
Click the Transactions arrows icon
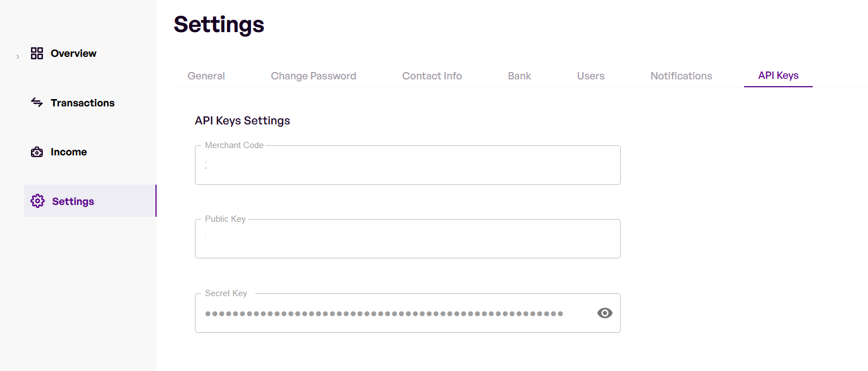[x=37, y=102]
